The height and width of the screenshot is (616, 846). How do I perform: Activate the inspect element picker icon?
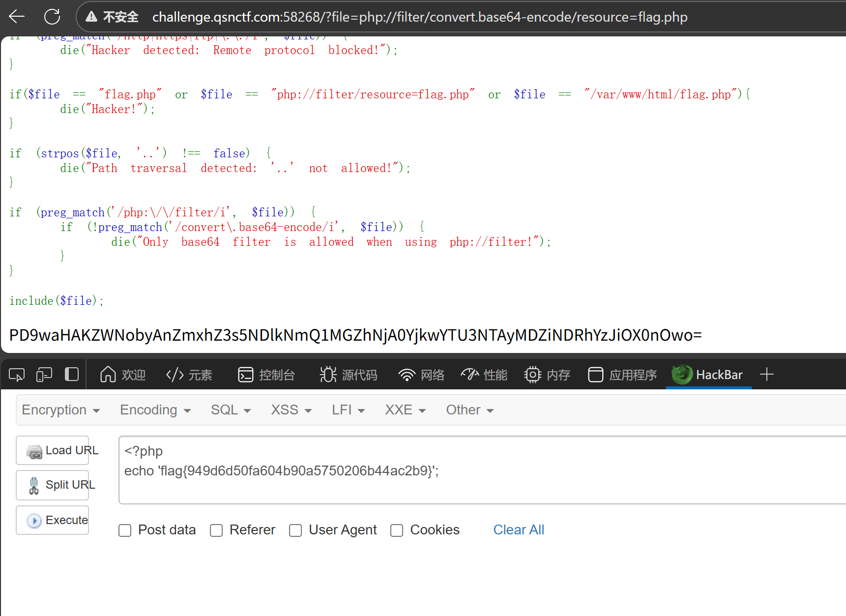point(17,375)
